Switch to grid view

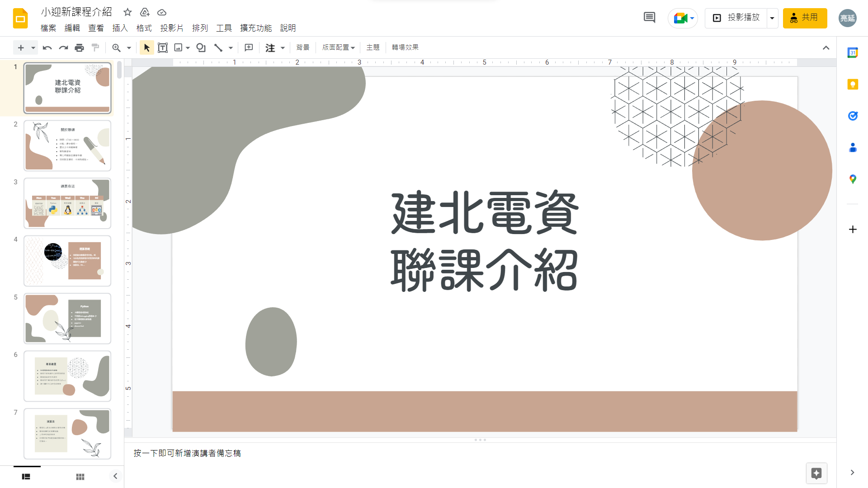[x=80, y=476]
